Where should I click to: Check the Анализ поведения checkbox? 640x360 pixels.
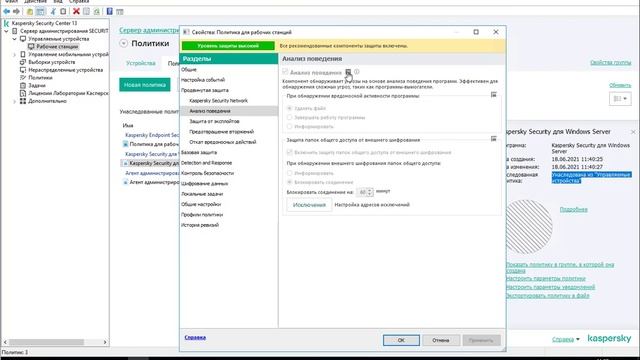click(x=285, y=72)
